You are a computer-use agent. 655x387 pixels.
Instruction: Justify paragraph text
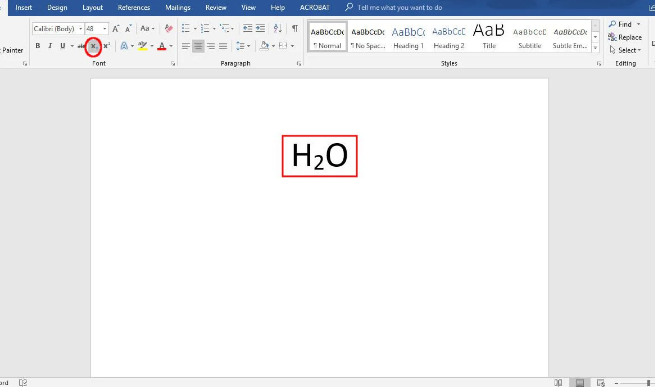(223, 46)
